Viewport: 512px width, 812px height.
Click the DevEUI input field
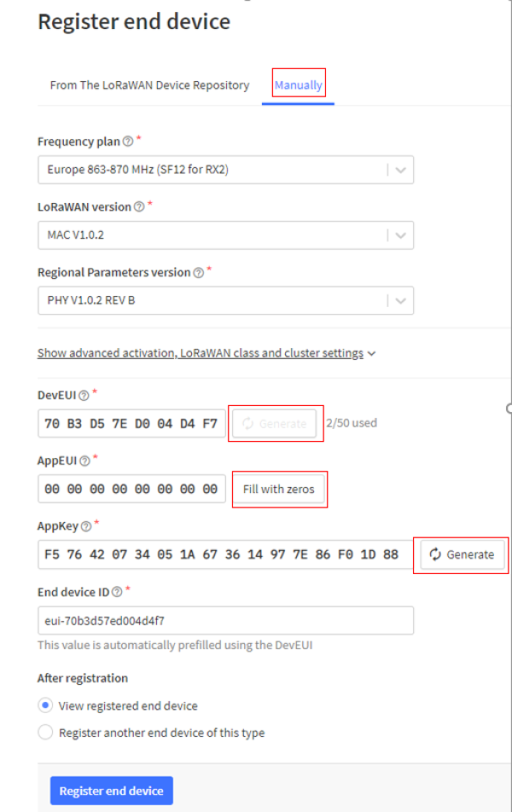[x=131, y=423]
